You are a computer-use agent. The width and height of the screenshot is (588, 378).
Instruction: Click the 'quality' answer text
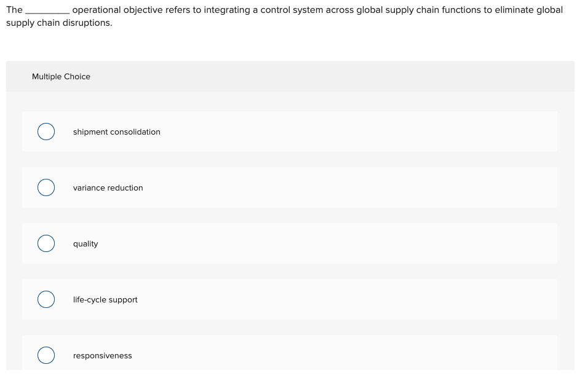tap(85, 243)
